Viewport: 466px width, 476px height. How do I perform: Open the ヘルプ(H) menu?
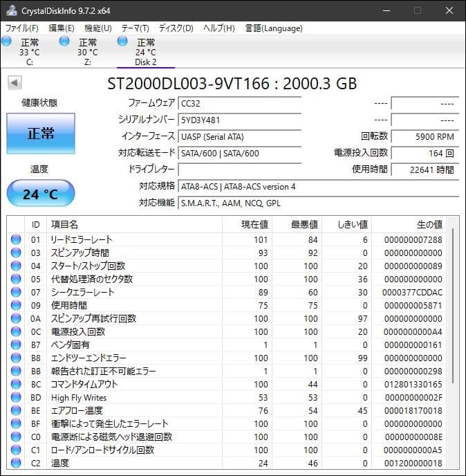219,28
